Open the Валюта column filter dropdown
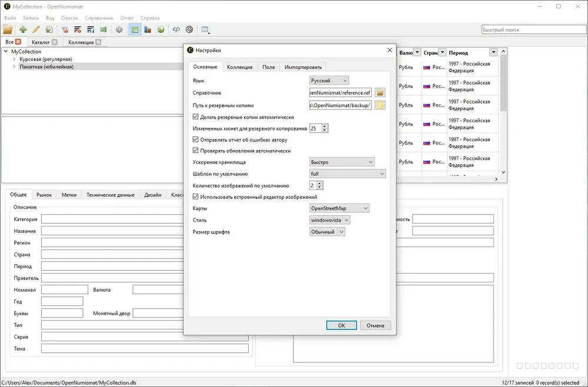The height and width of the screenshot is (387, 588). point(417,52)
